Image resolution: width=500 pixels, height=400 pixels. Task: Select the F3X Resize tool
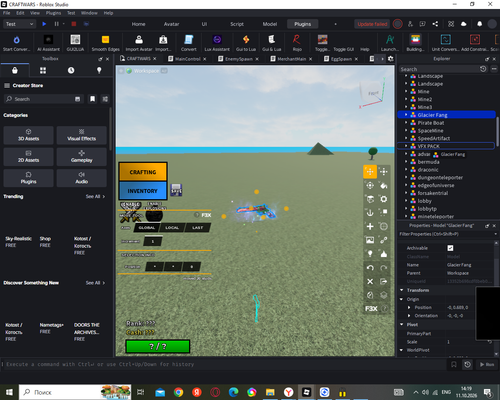[x=384, y=172]
